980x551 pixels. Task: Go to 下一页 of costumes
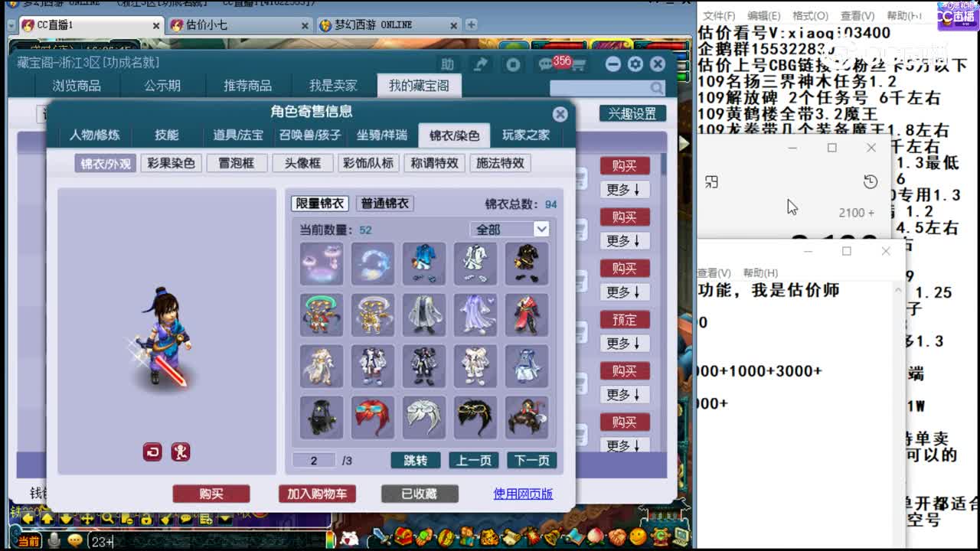click(x=532, y=461)
